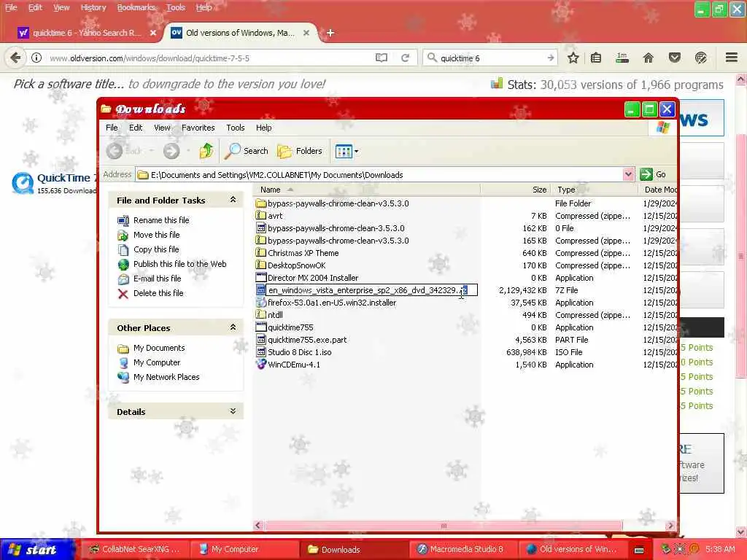Switch to CollabNet SearXNG taskbar item

134,549
